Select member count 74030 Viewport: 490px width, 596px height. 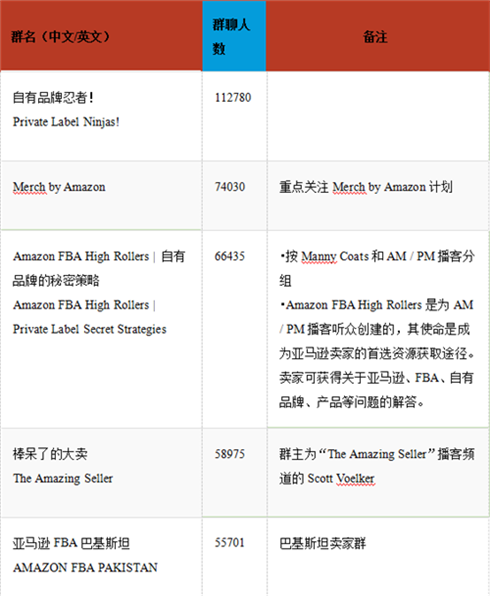click(230, 187)
